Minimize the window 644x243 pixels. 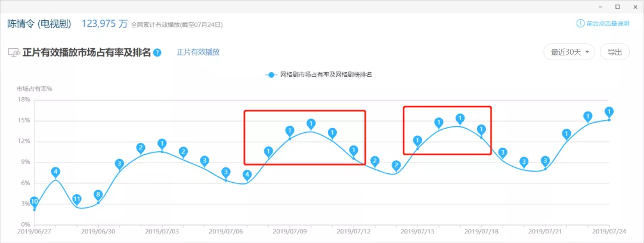tap(600, 7)
